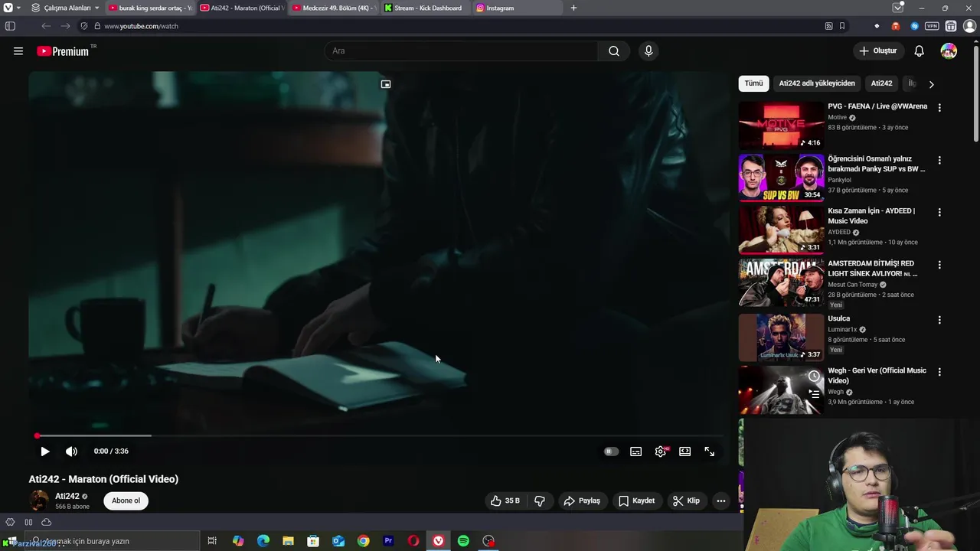Viewport: 980px width, 551px height.
Task: Open the notifications bell
Action: 920,51
